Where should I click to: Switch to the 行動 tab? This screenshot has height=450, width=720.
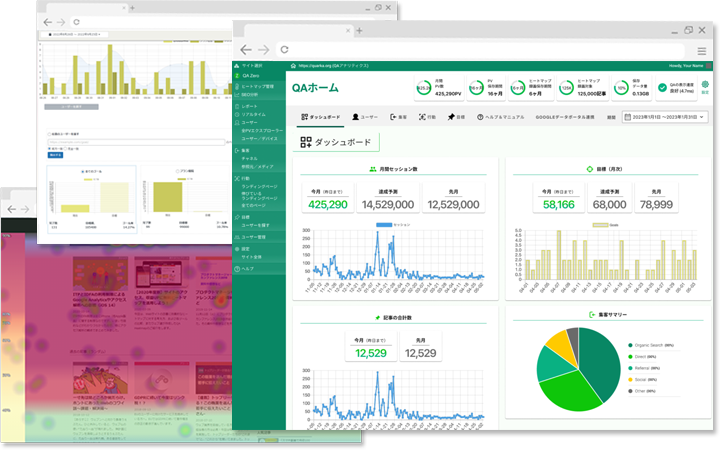[x=427, y=117]
